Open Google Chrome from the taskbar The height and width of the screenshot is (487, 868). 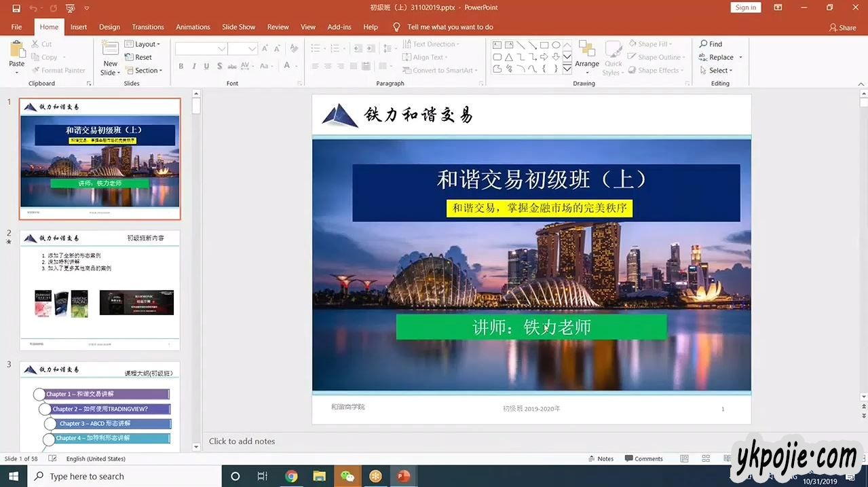[291, 476]
